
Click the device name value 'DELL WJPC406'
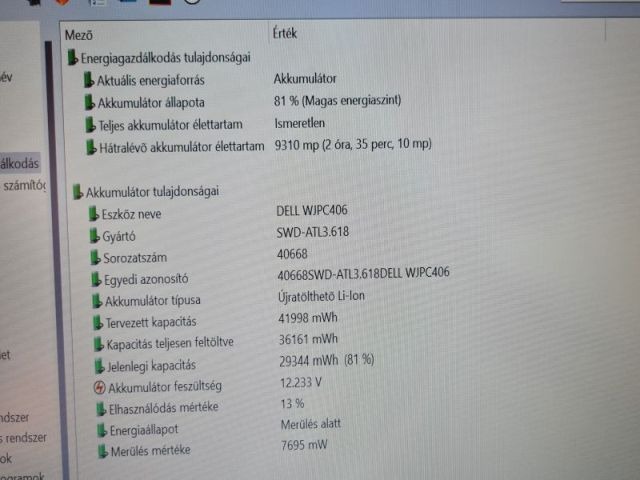(312, 210)
